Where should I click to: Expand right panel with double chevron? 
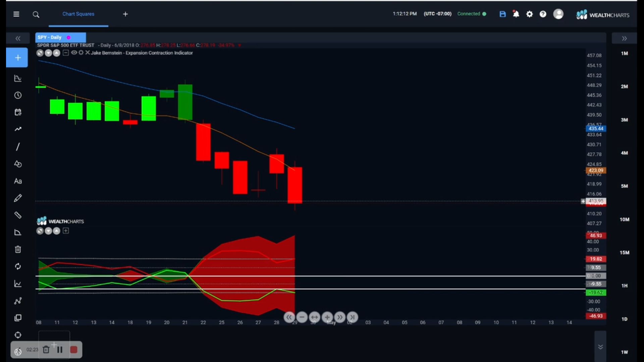[624, 39]
